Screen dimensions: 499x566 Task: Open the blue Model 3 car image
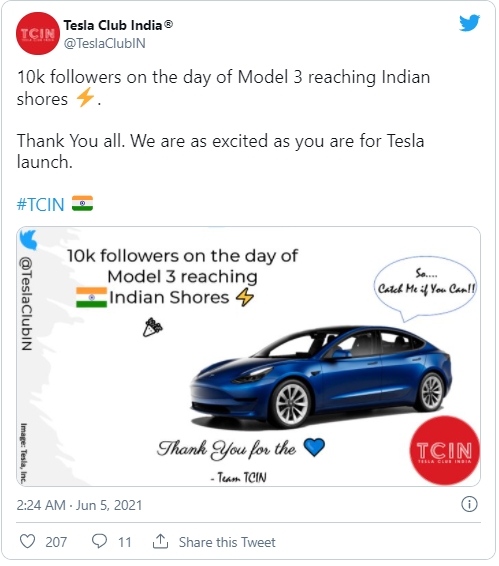coord(321,375)
